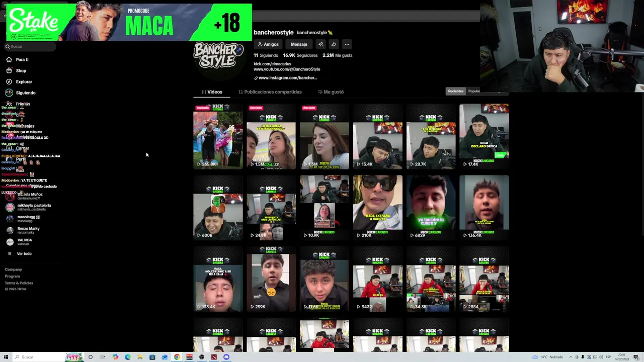Open the Windows Start menu
Image resolution: width=644 pixels, height=362 pixels.
coord(6,357)
